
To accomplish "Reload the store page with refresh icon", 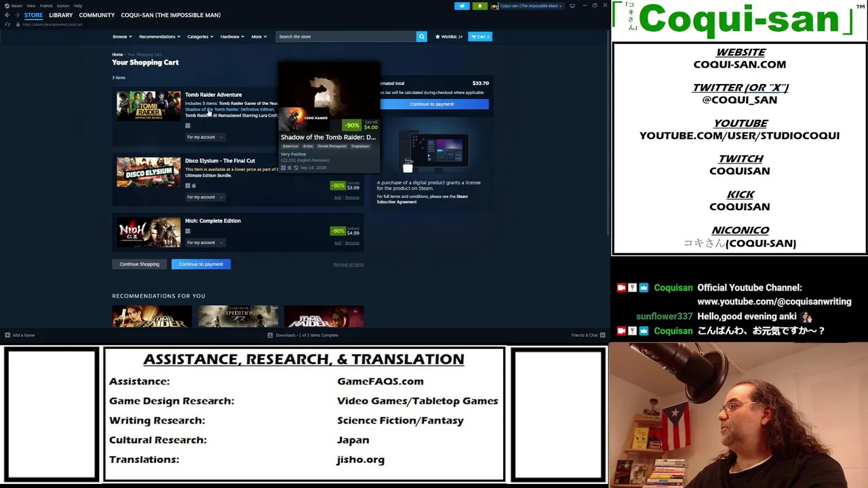I will coord(7,24).
